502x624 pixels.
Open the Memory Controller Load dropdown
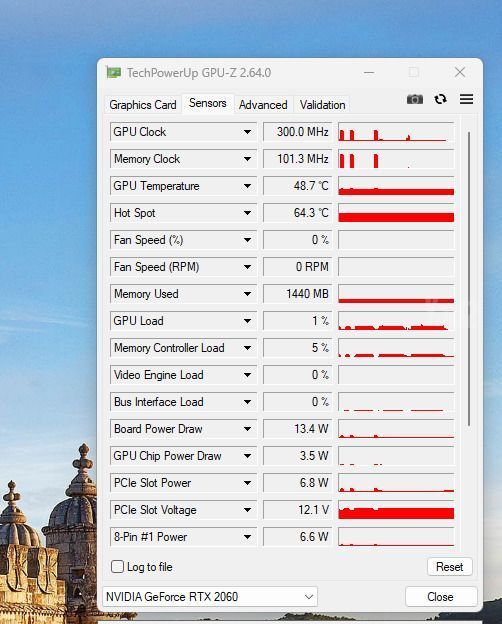pyautogui.click(x=247, y=348)
